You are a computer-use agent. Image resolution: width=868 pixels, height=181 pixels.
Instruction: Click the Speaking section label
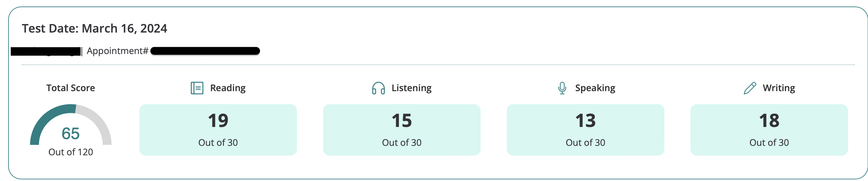tap(595, 88)
